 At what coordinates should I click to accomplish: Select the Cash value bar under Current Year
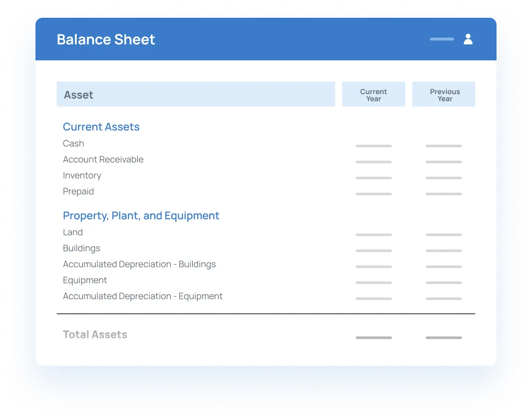click(x=373, y=146)
